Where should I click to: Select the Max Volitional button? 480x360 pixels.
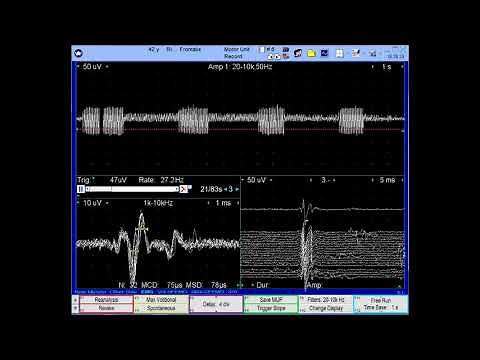coord(161,300)
